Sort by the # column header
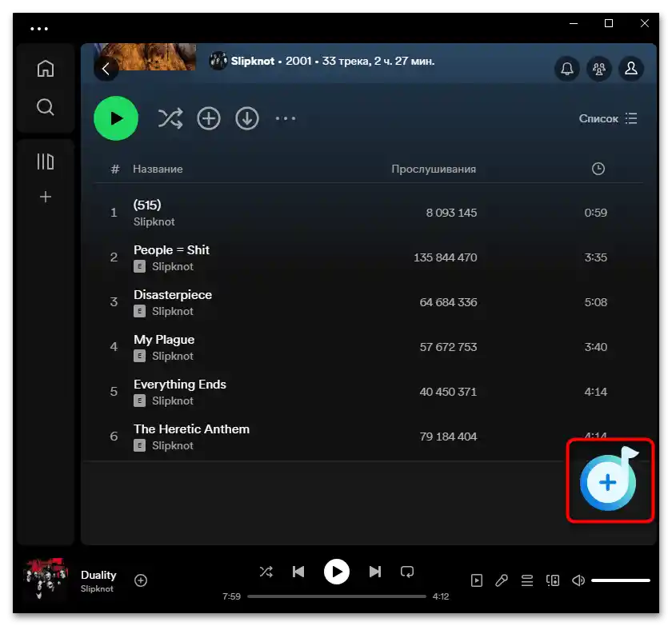The width and height of the screenshot is (672, 626). (115, 169)
